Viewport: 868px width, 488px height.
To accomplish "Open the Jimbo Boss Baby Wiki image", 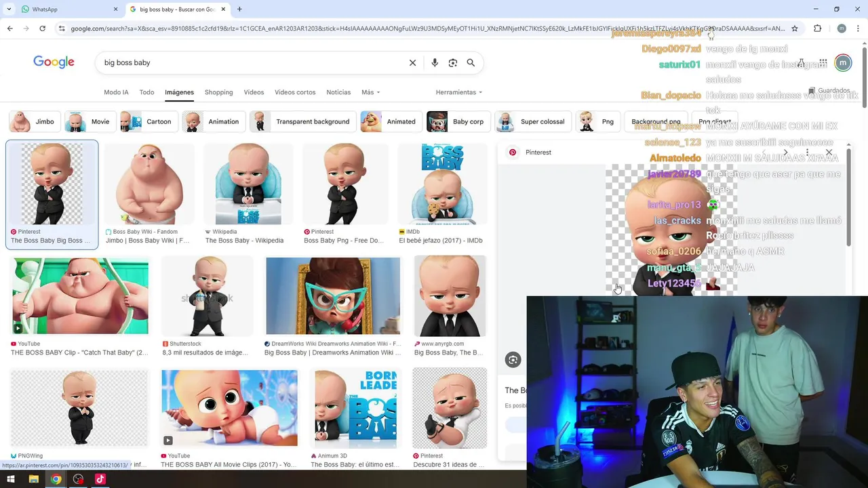I will pos(149,184).
